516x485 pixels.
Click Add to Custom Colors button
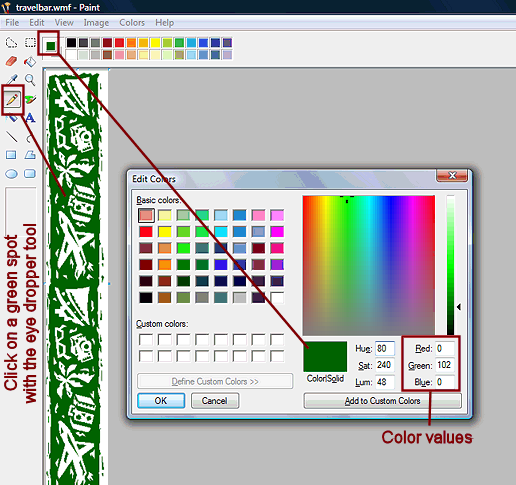[382, 401]
